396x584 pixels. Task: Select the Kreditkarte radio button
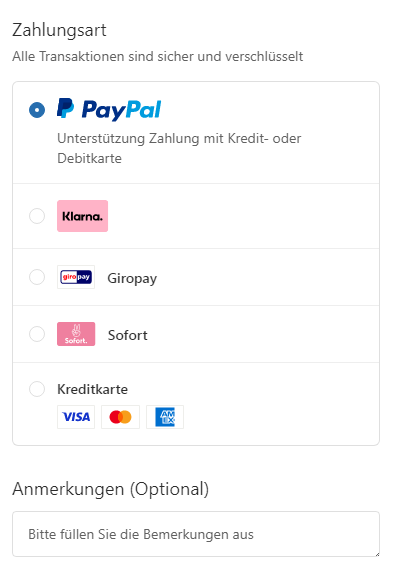tap(37, 389)
